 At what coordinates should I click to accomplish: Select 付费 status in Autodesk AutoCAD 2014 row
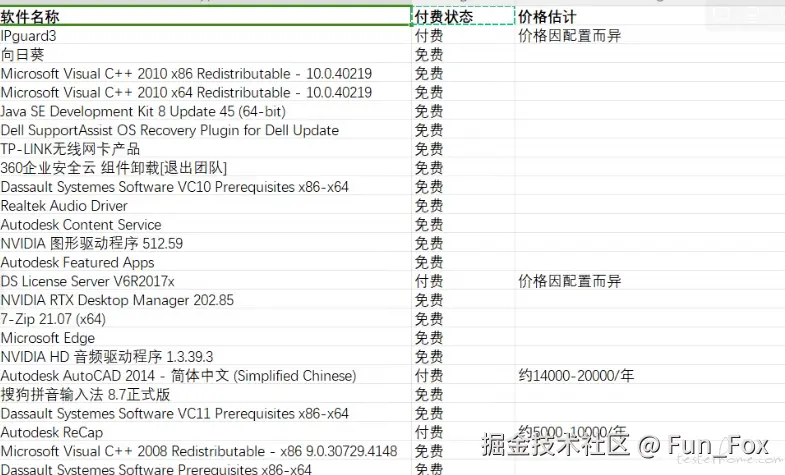pyautogui.click(x=463, y=376)
